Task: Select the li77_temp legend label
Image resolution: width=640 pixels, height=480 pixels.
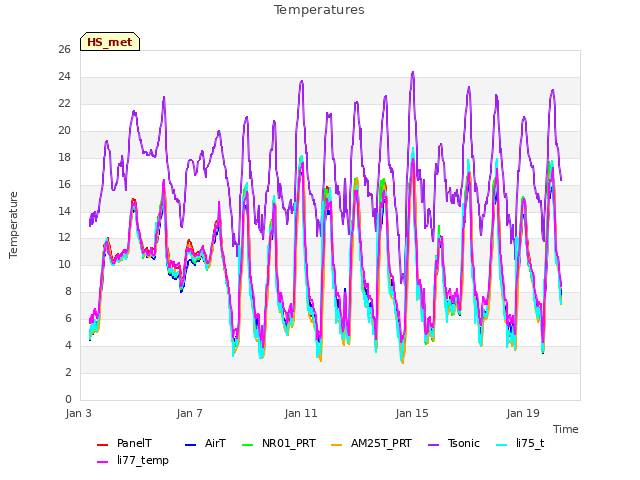Action: [143, 460]
